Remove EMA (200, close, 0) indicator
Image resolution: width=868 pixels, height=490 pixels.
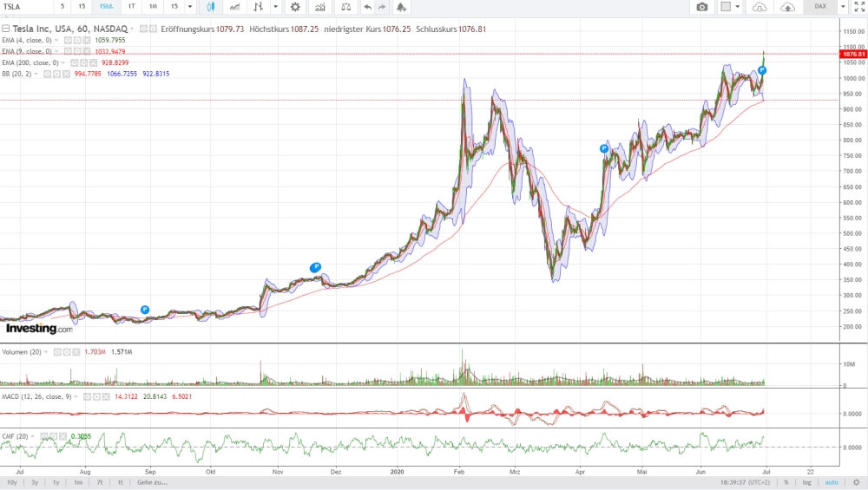click(x=93, y=62)
